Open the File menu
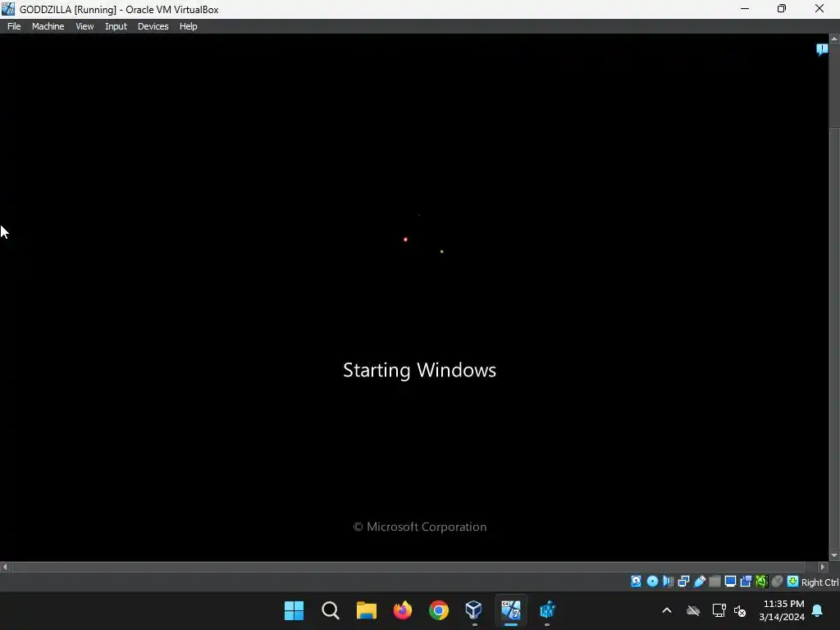 click(14, 26)
